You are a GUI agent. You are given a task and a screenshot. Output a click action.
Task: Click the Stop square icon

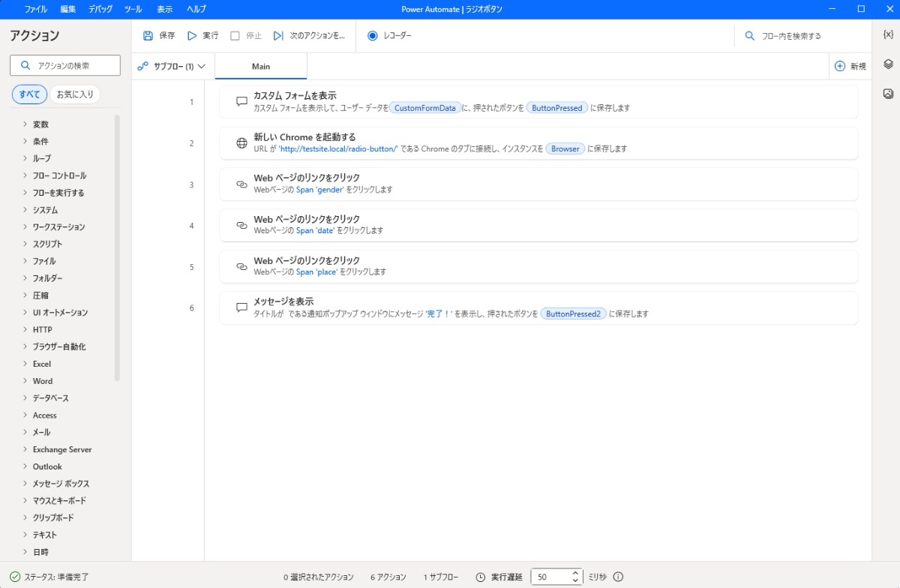coord(235,35)
